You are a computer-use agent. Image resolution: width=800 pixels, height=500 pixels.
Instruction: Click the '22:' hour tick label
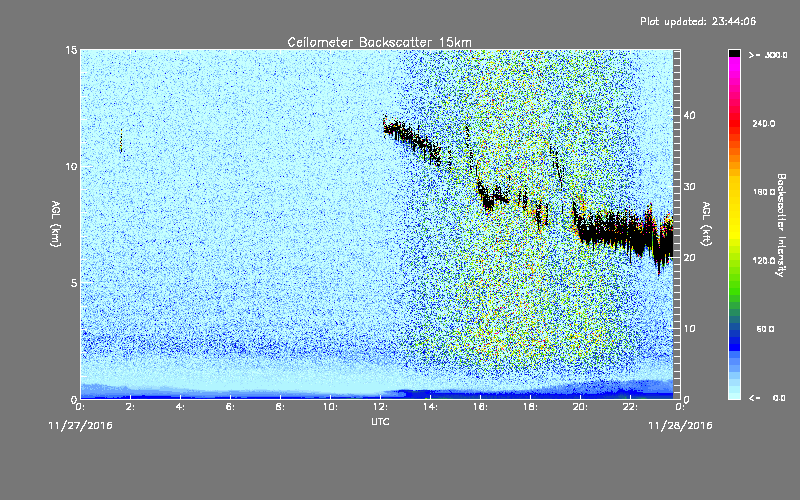coord(630,407)
